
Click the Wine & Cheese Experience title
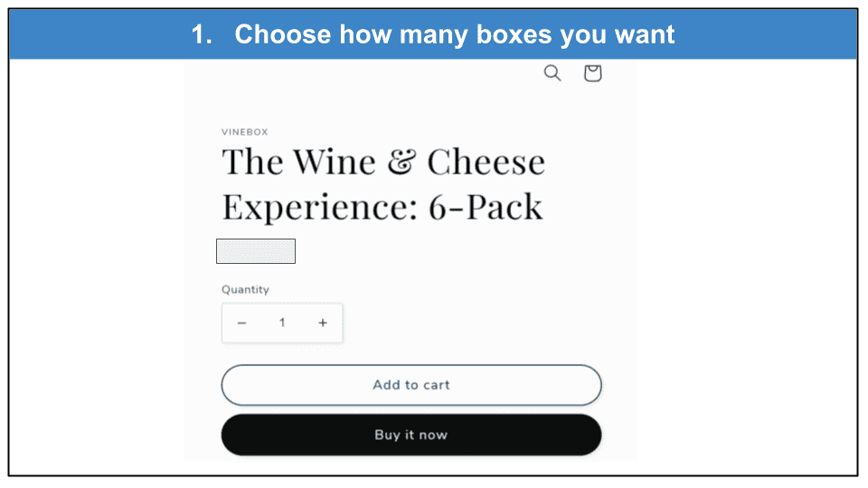tap(383, 184)
